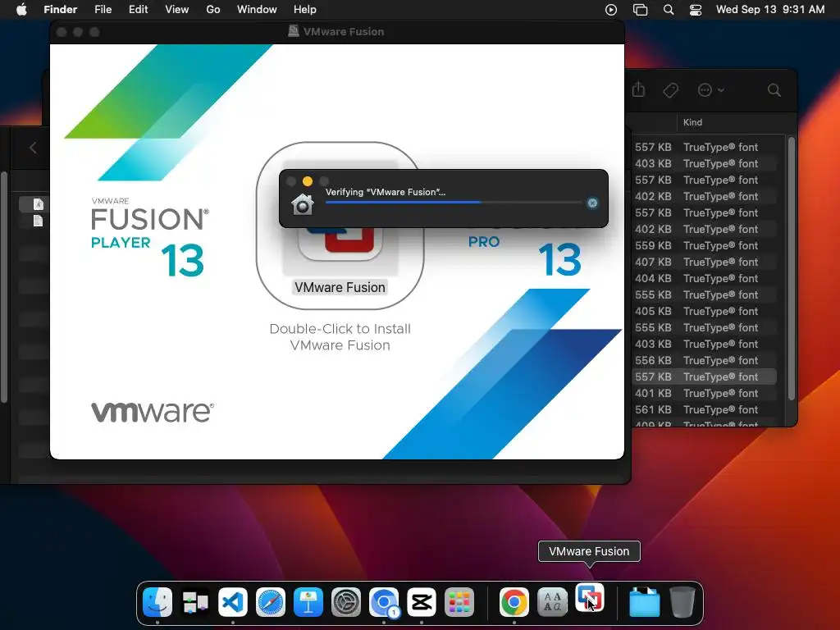Click the Tags icon in Finder window toolbar
This screenshot has height=630, width=840.
tap(671, 90)
